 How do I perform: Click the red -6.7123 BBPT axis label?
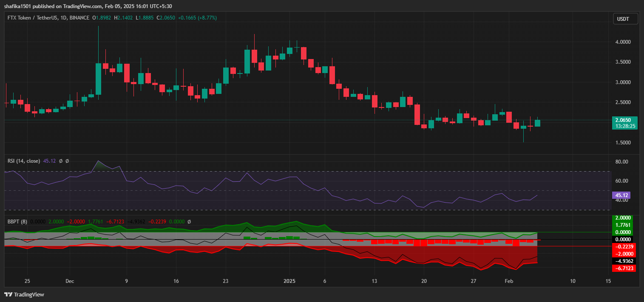pos(624,268)
